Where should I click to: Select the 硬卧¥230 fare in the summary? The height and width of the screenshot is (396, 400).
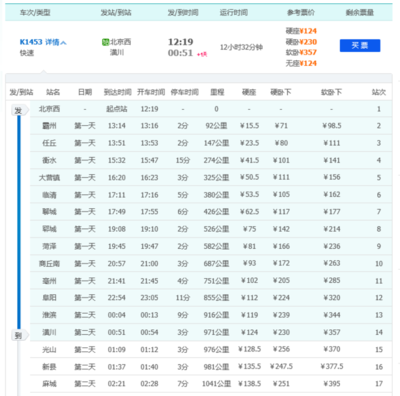(301, 42)
